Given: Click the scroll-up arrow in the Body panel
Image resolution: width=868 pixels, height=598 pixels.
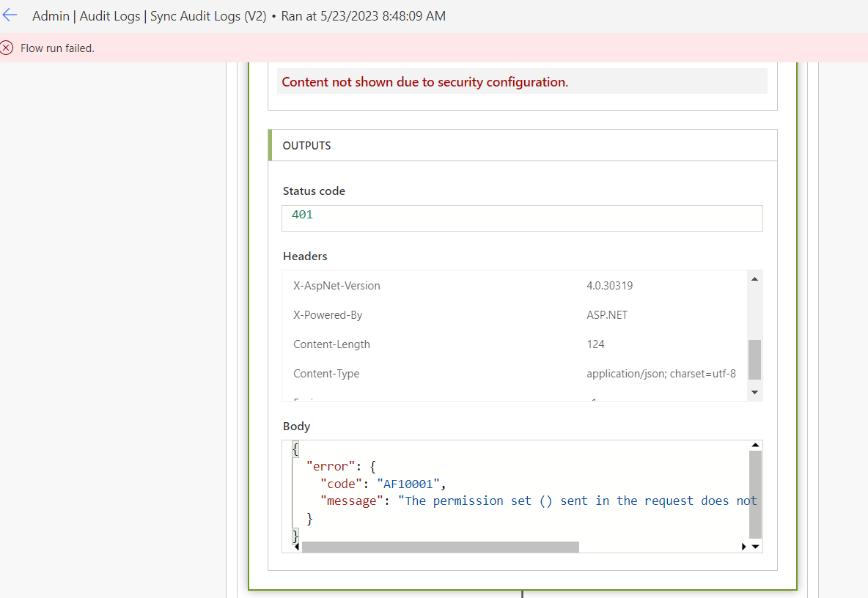Looking at the screenshot, I should coord(755,443).
